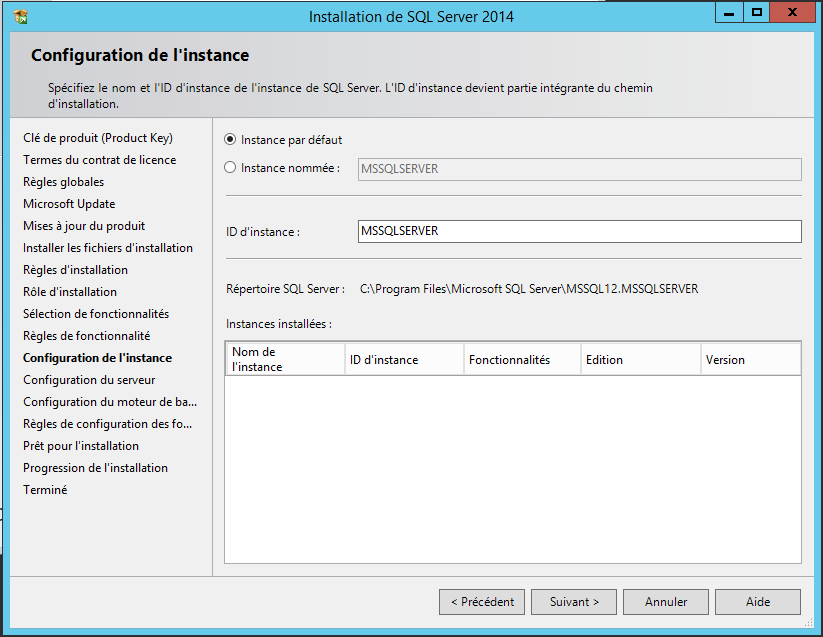The height and width of the screenshot is (637, 823).
Task: Select Configuration du moteur de ba... step
Action: 110,402
